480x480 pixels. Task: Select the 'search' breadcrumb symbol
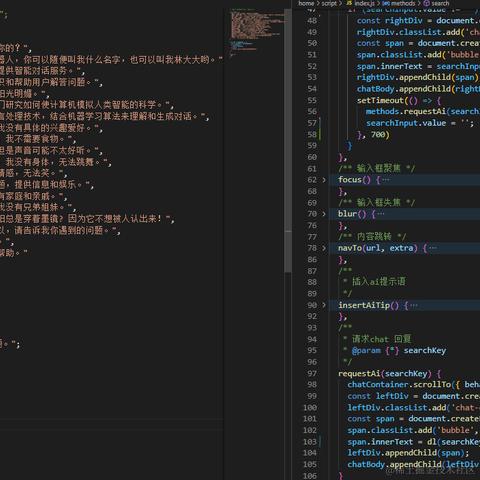(440, 3)
